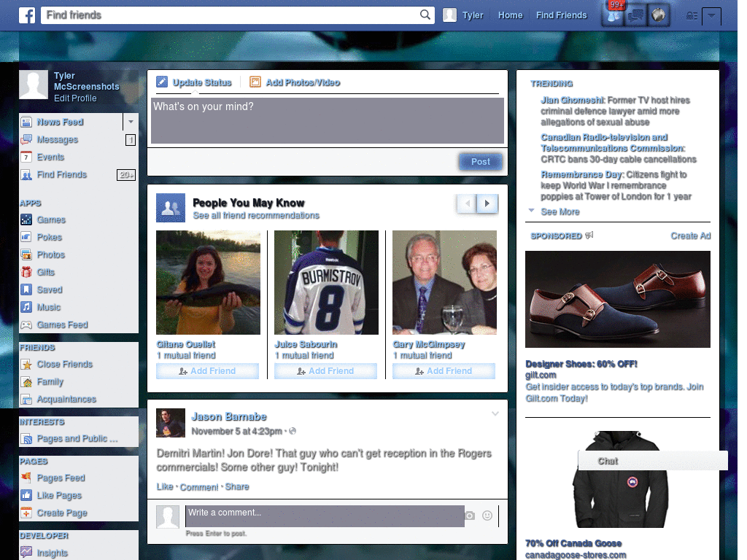Click the Saved bookmark icon
This screenshot has width=747, height=560.
point(27,289)
